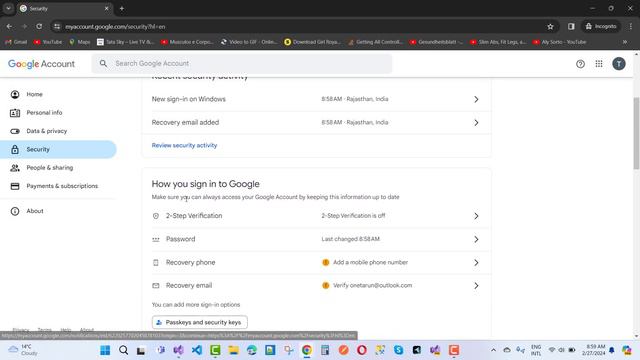Image resolution: width=640 pixels, height=360 pixels.
Task: Open Passkeys and security keys button
Action: point(200,322)
